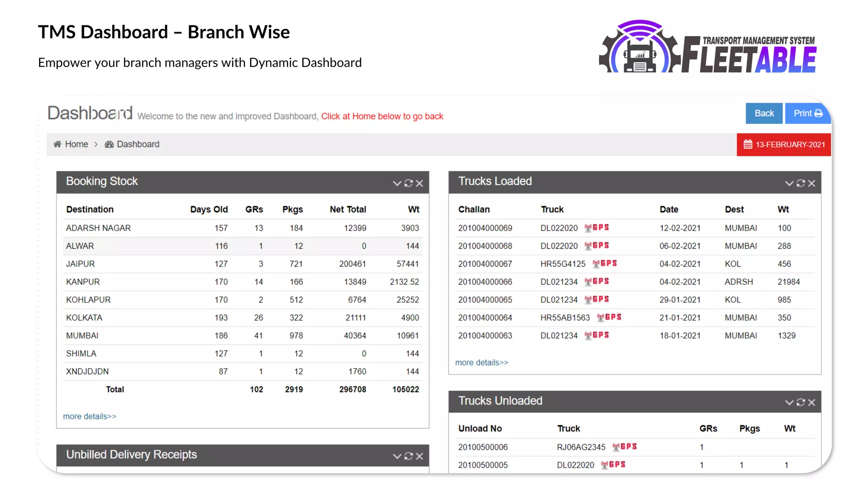This screenshot has width=868, height=488.
Task: Click GPS icon for truck RJ06AG2345
Action: (625, 447)
